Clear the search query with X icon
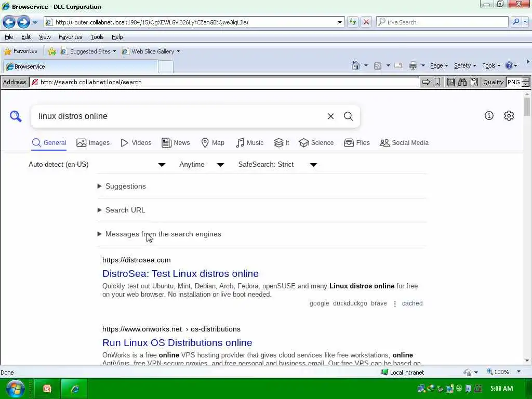This screenshot has width=532, height=399. point(331,116)
